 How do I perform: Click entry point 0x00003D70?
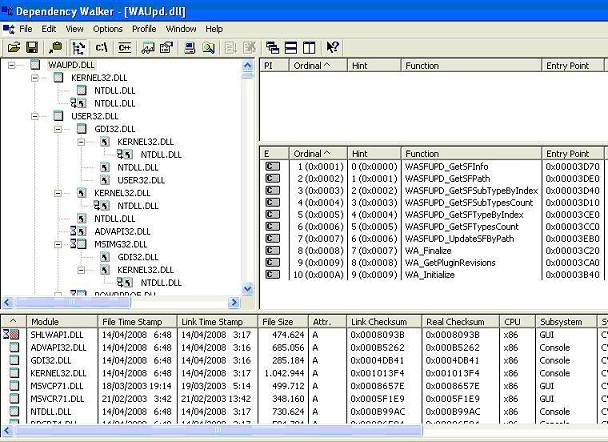point(572,166)
